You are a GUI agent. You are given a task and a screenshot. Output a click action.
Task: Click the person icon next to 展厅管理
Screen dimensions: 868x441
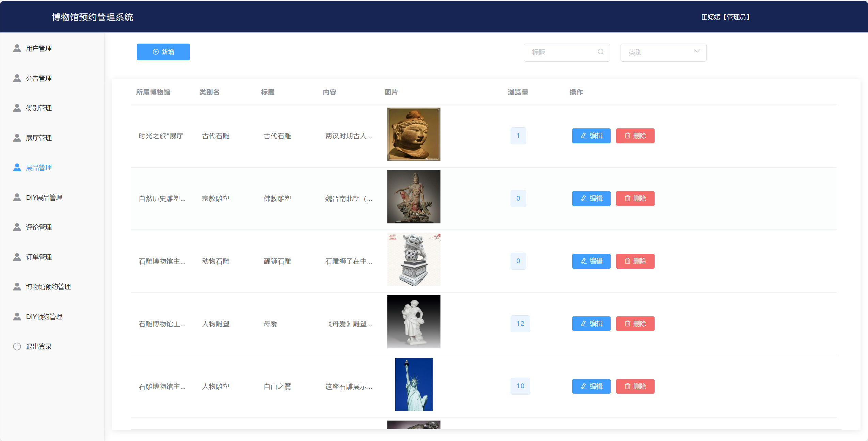coord(17,138)
